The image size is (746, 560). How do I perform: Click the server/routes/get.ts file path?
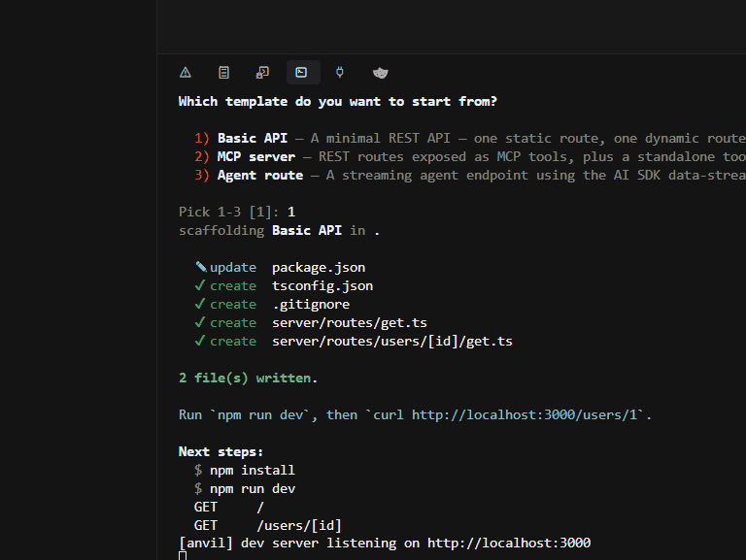[x=350, y=323]
